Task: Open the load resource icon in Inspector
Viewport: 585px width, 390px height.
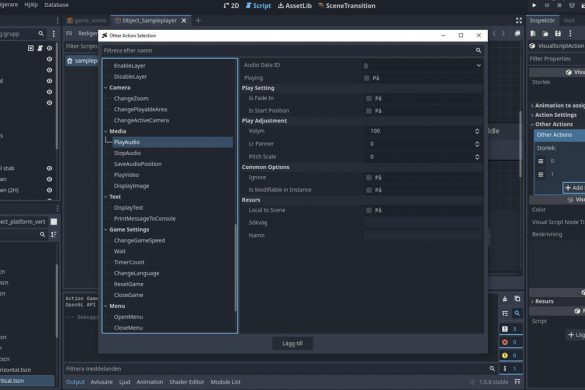Action: click(545, 34)
